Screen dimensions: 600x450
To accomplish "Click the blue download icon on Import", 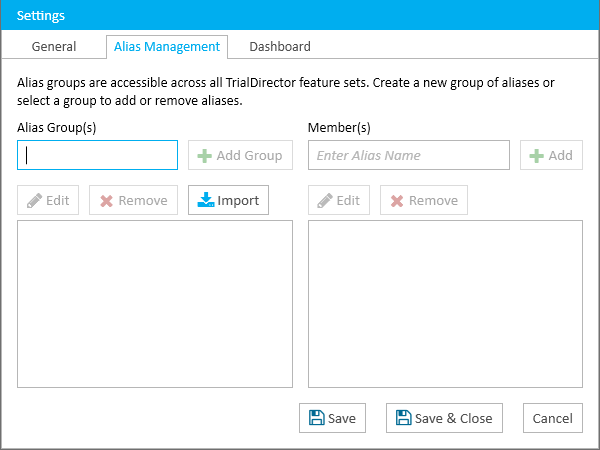I will pyautogui.click(x=205, y=200).
